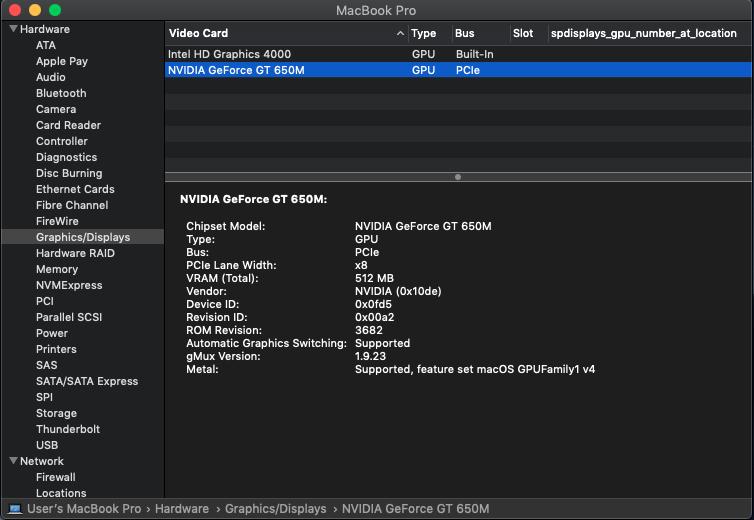Toggle the Video Card sort arrow

tap(400, 33)
